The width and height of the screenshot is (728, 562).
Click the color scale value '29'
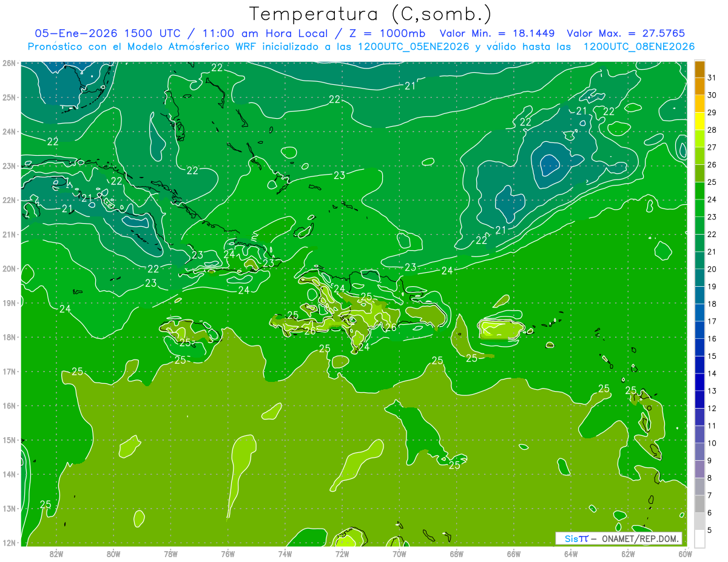(x=712, y=112)
